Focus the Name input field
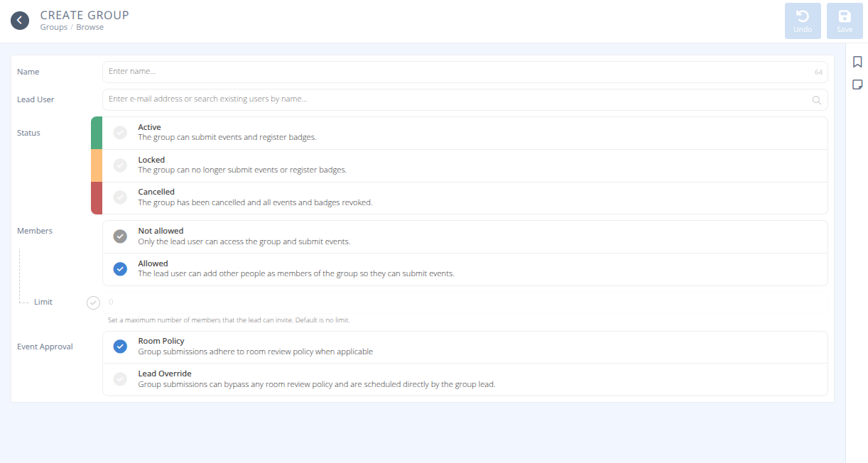868x463 pixels. 465,72
